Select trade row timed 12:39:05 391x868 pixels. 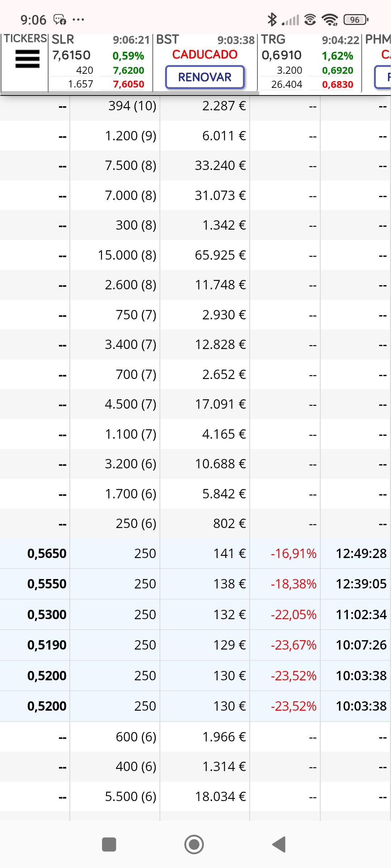pyautogui.click(x=195, y=584)
